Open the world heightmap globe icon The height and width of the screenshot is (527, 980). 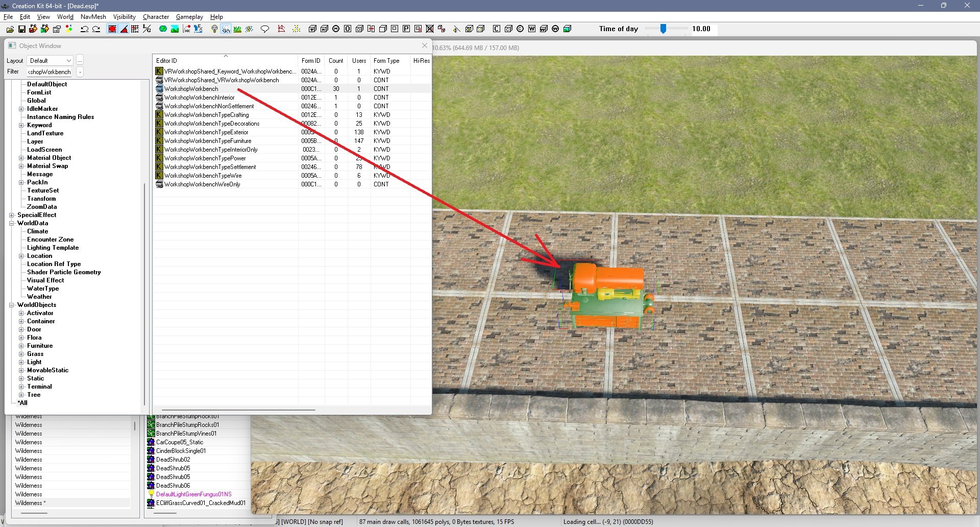click(x=163, y=29)
